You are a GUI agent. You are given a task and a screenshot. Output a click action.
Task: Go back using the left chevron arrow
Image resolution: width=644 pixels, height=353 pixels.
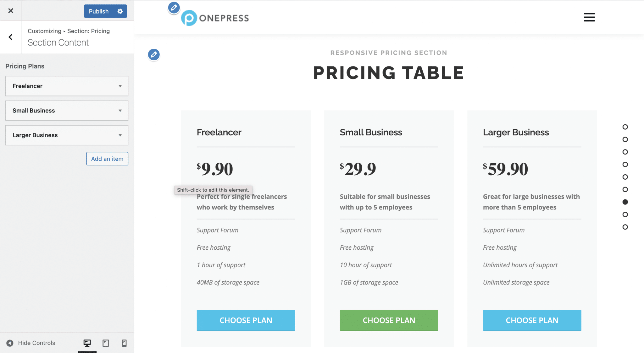[10, 37]
